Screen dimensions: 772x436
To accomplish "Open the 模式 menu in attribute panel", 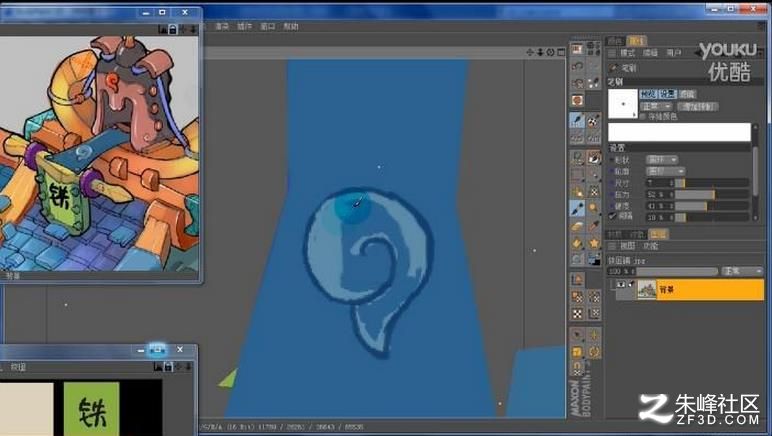I will pos(627,53).
